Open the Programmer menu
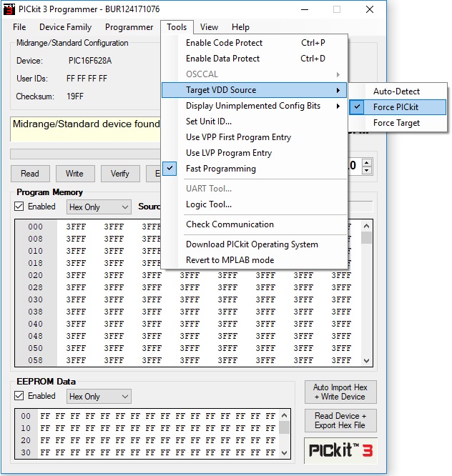452x476 pixels. (129, 27)
